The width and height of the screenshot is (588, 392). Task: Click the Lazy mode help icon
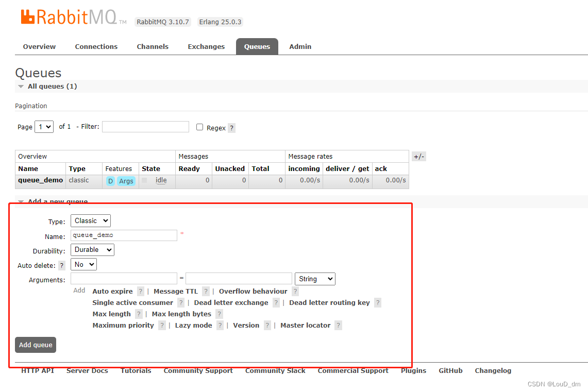click(x=220, y=325)
